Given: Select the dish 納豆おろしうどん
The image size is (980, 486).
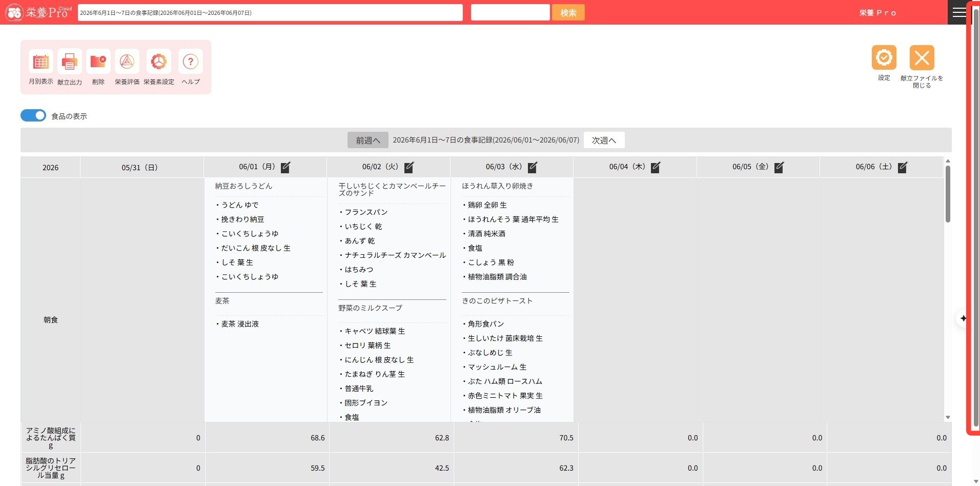Looking at the screenshot, I should click(x=243, y=186).
